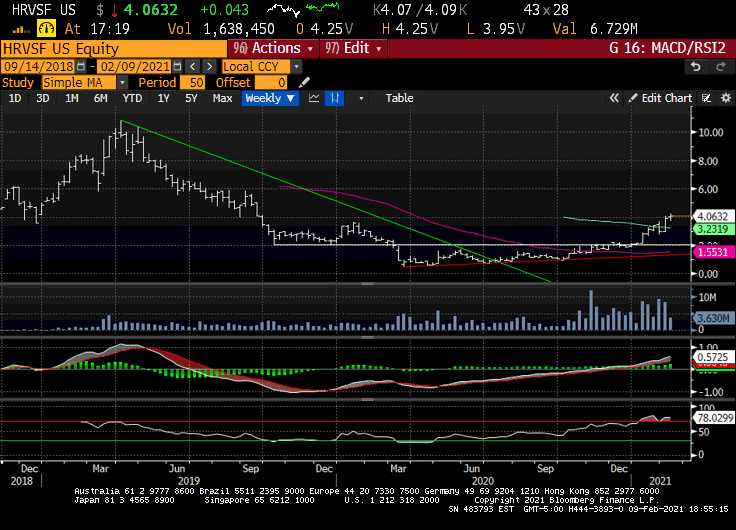Click the next date range arrow
Image resolution: width=736 pixels, height=530 pixels.
coord(210,66)
